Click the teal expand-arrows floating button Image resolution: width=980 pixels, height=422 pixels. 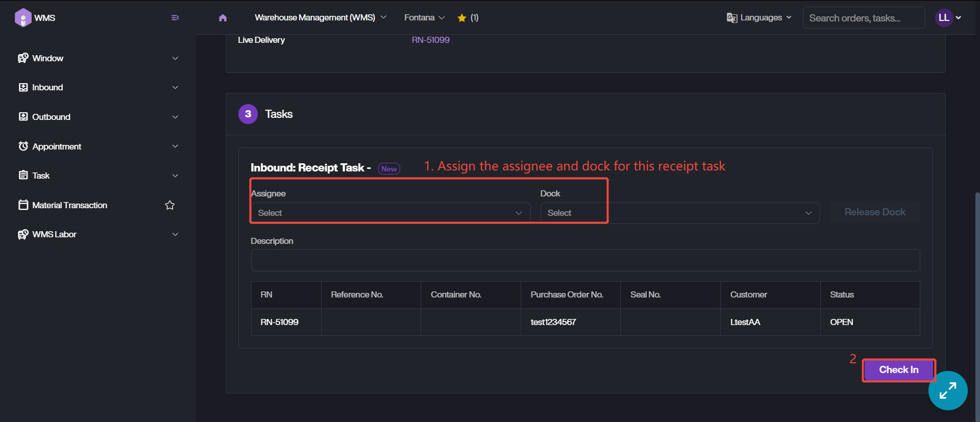click(947, 390)
